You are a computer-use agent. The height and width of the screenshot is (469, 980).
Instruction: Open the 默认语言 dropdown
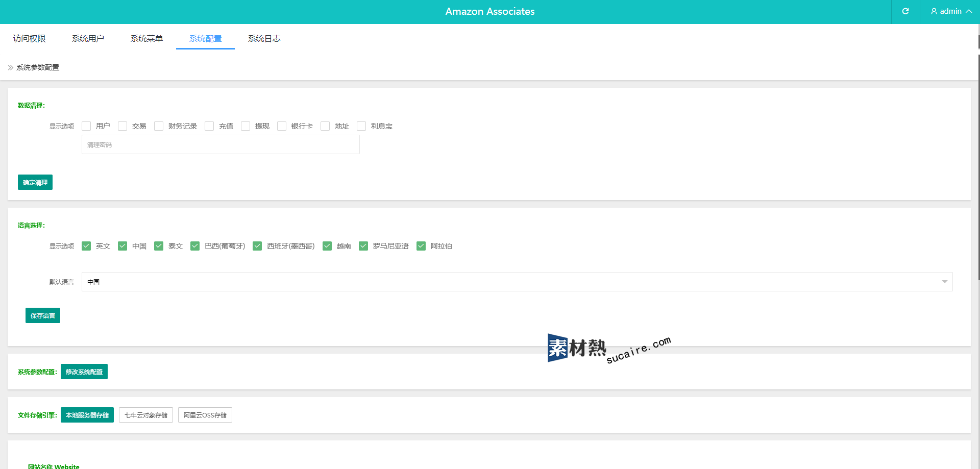coord(517,282)
